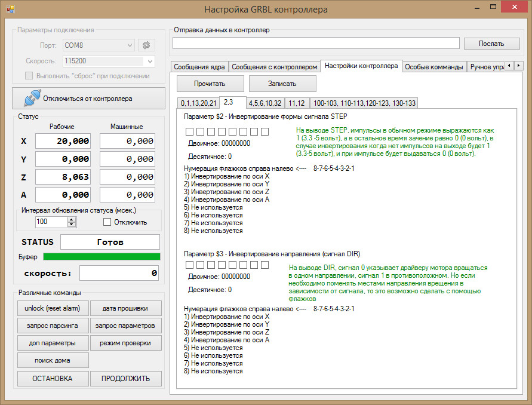
Task: Click 'доп параметры' button
Action: (x=53, y=343)
